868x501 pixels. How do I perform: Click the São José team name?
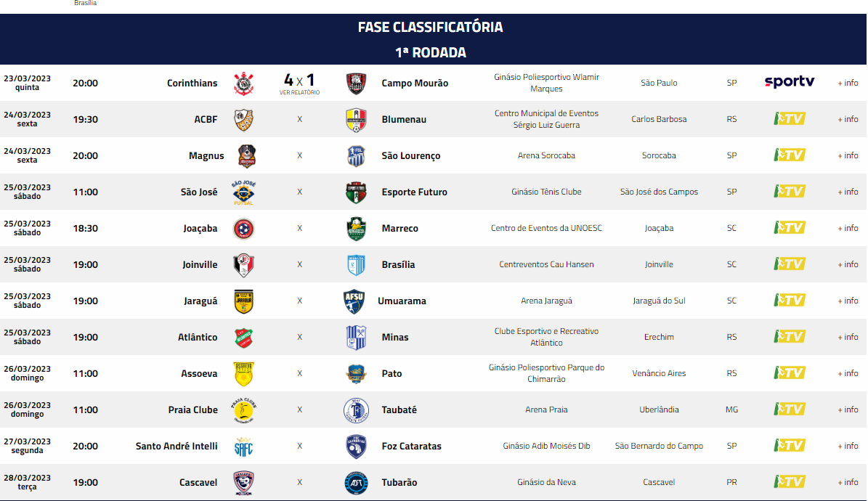click(x=199, y=192)
